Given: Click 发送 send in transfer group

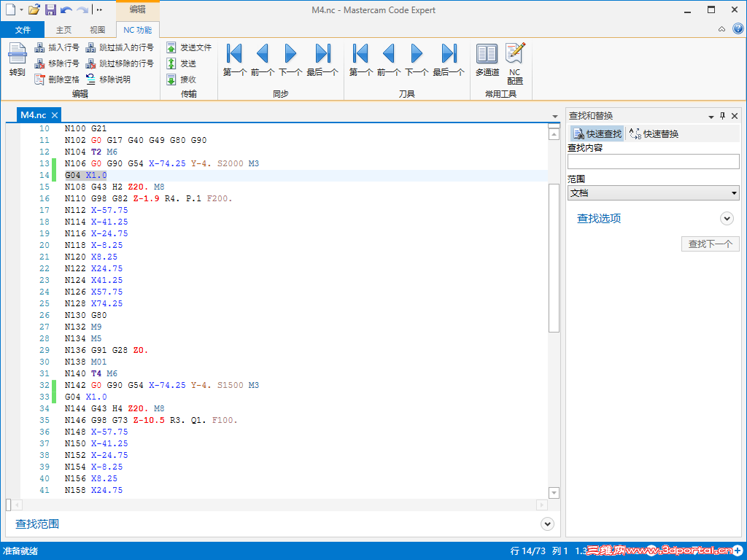Looking at the screenshot, I should 182,63.
